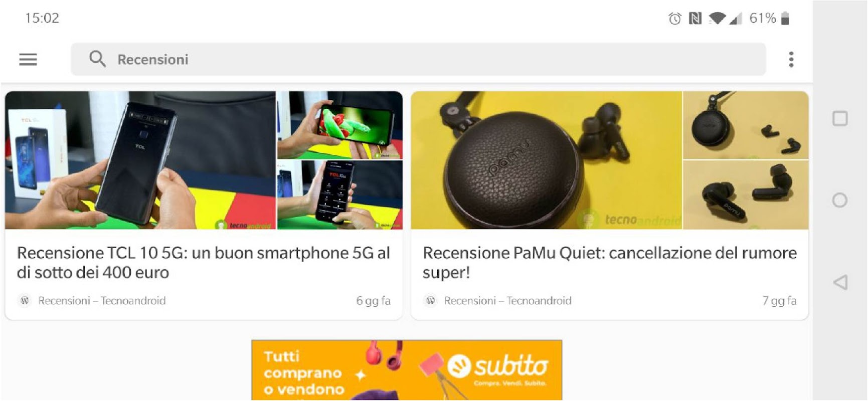This screenshot has height=401, width=868.
Task: Click the large TCL phone back image
Action: [140, 160]
